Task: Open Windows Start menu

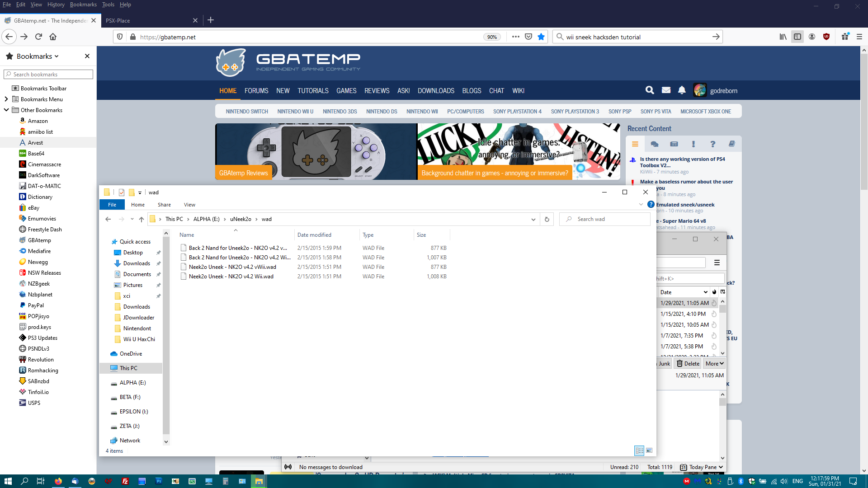Action: [x=8, y=481]
